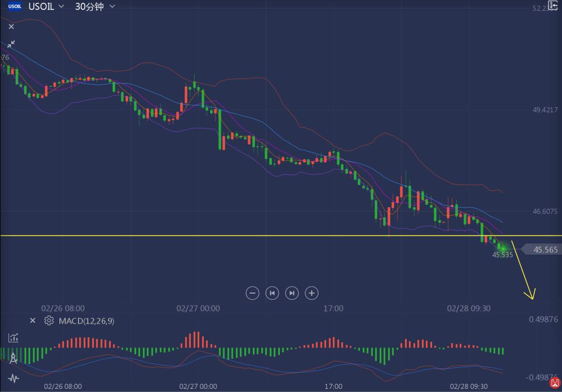Zoom out the chart with the minus button
The width and height of the screenshot is (562, 392).
[252, 293]
